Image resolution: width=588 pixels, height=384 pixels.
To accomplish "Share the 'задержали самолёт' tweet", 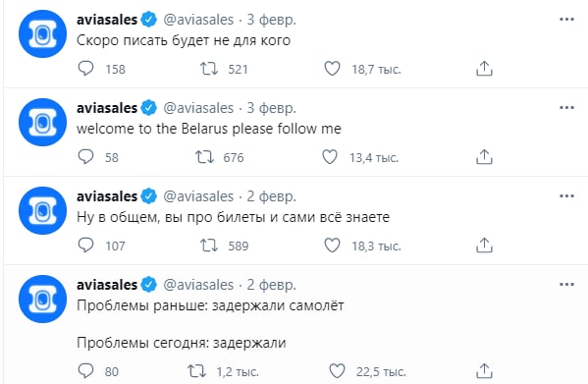I will 484,371.
